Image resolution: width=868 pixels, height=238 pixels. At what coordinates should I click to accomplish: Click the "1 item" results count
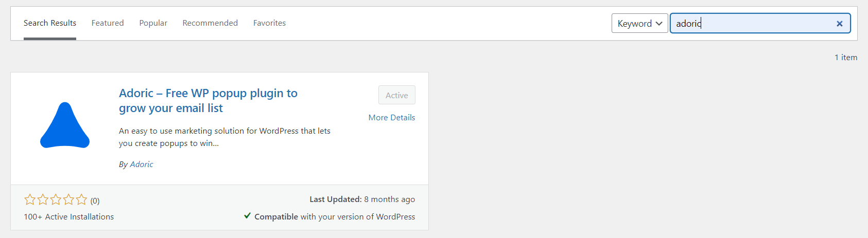pos(846,58)
